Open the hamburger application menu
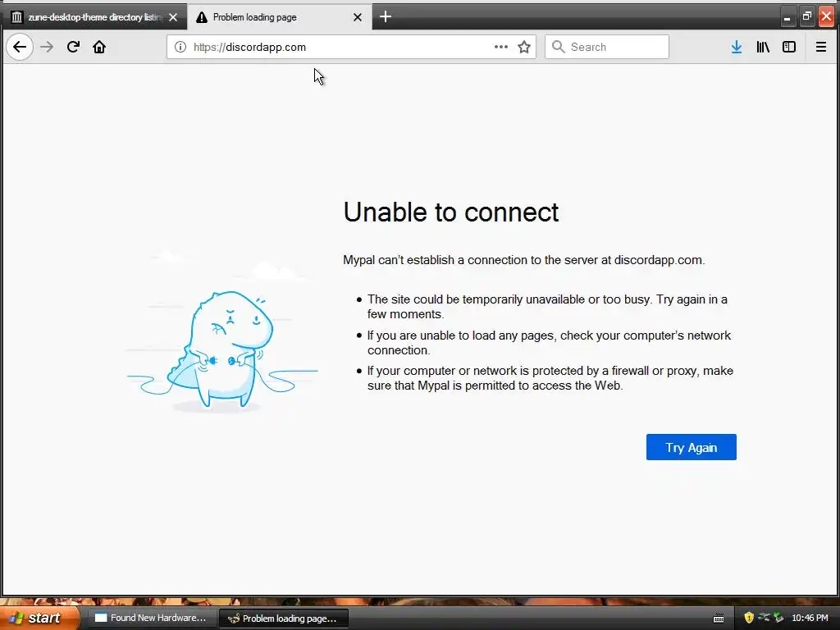Viewport: 840px width, 630px height. pos(820,47)
